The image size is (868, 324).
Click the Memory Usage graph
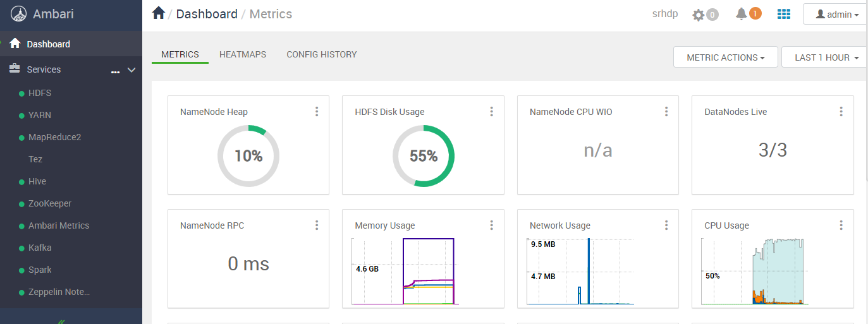point(405,272)
